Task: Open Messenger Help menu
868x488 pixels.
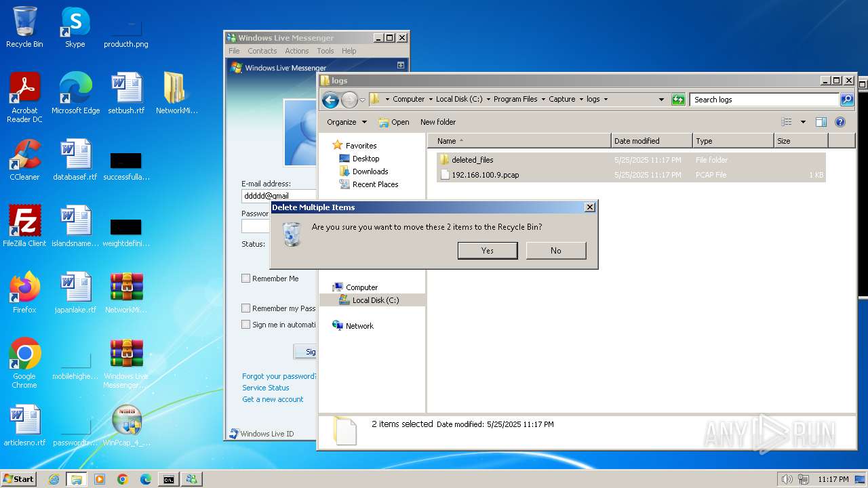Action: pos(349,51)
